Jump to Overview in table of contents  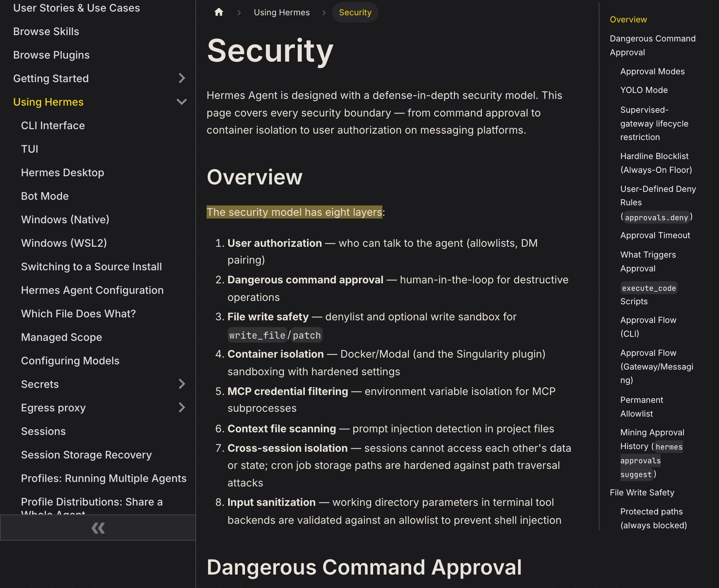628,19
